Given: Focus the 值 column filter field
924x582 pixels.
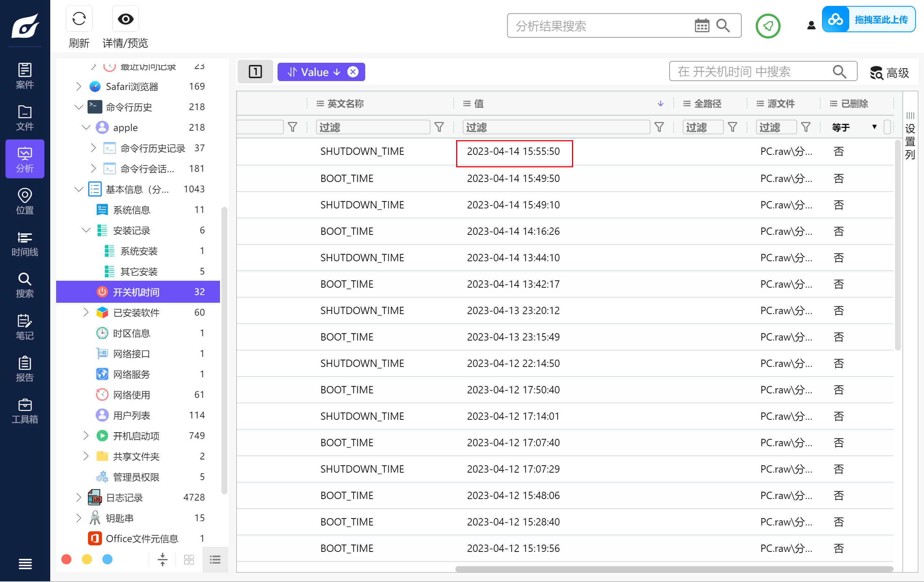Looking at the screenshot, I should coord(556,127).
